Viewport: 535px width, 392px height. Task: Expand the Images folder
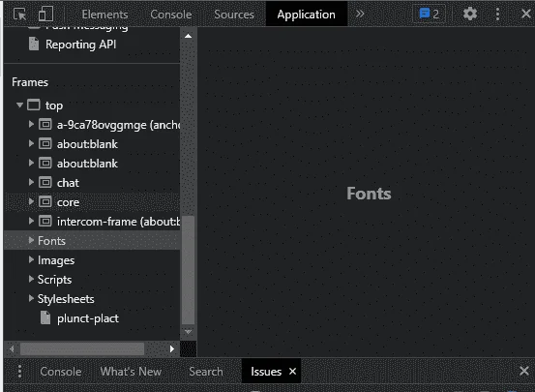[31, 259]
